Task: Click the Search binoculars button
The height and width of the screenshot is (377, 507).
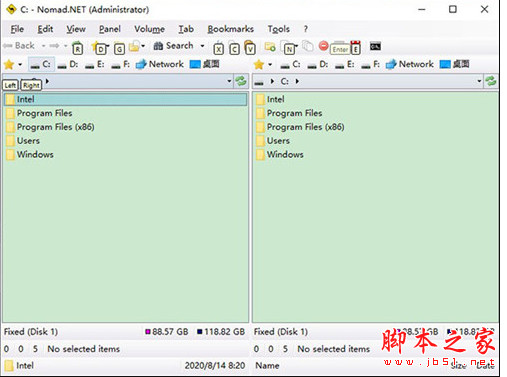Action: click(x=173, y=46)
